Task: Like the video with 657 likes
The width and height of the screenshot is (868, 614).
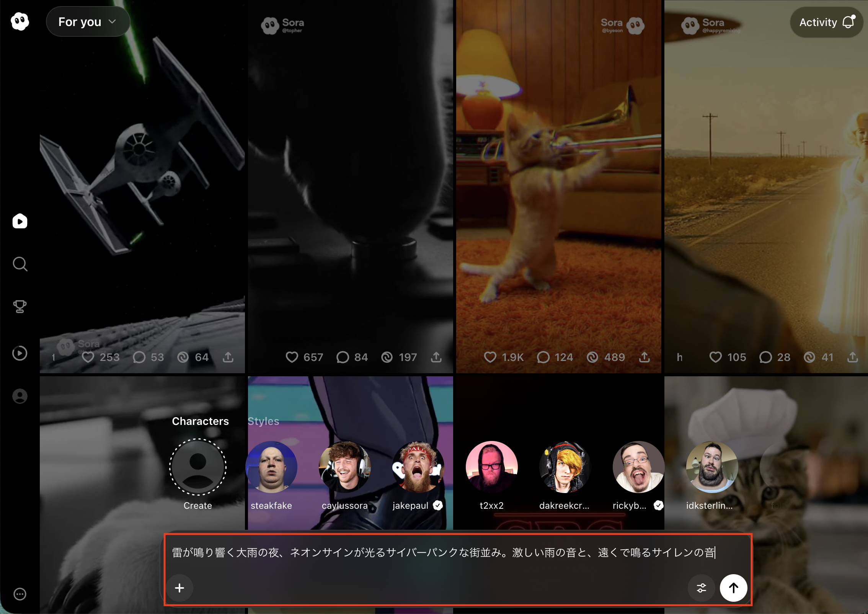Action: pyautogui.click(x=292, y=357)
